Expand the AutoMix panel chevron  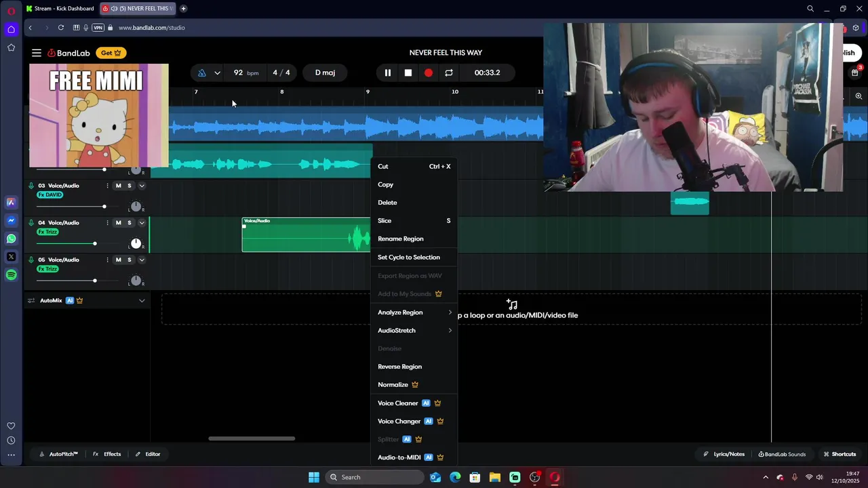[x=142, y=300]
